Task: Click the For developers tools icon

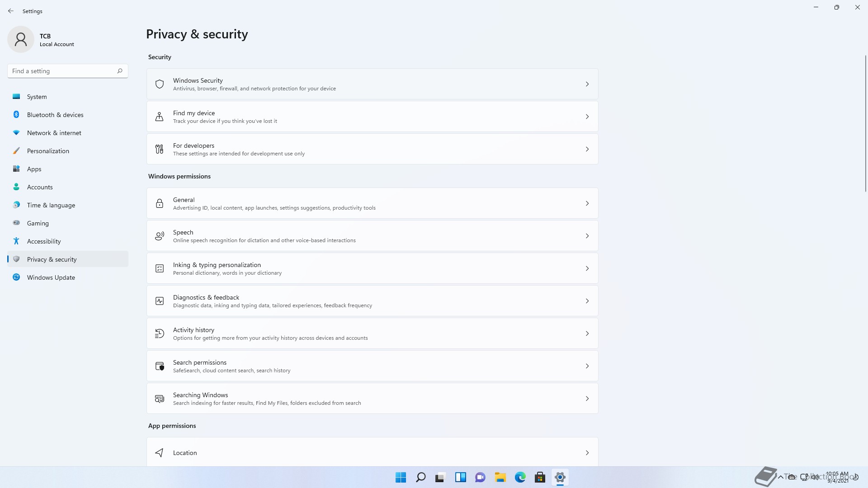Action: coord(159,149)
